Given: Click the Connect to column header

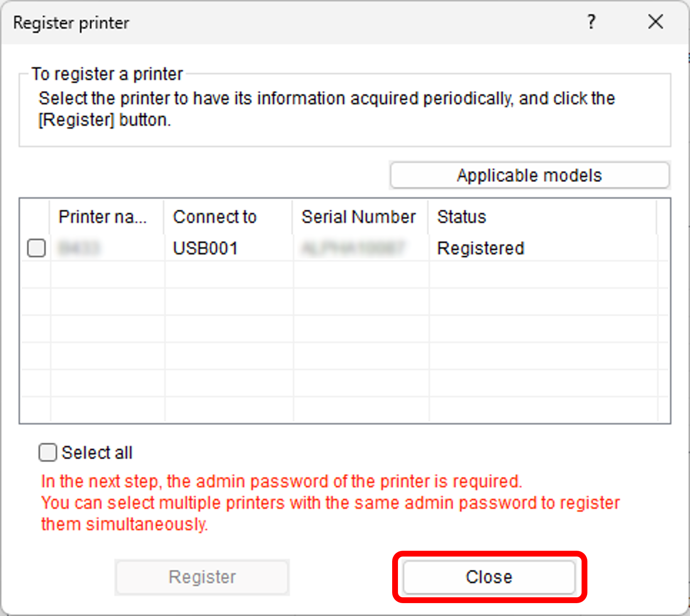Looking at the screenshot, I should click(x=215, y=217).
